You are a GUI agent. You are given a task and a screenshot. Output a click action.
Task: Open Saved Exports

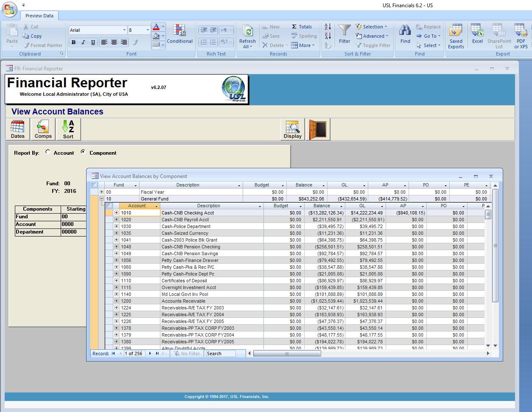(x=456, y=36)
